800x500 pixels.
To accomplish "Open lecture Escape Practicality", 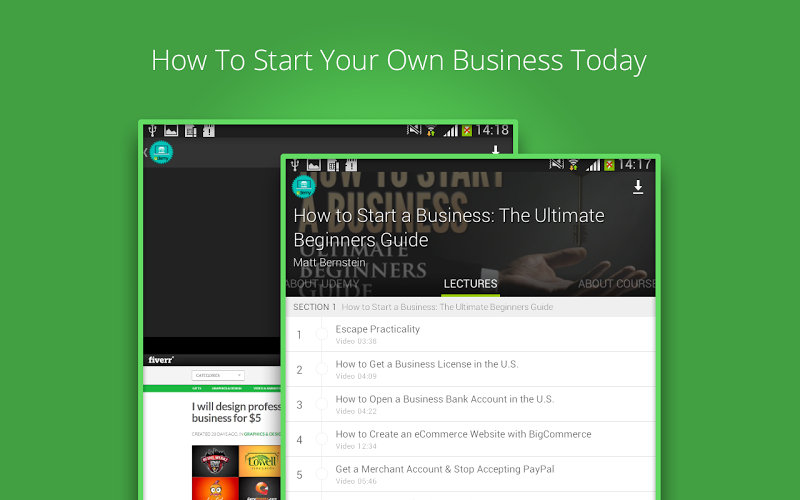I will 470,334.
